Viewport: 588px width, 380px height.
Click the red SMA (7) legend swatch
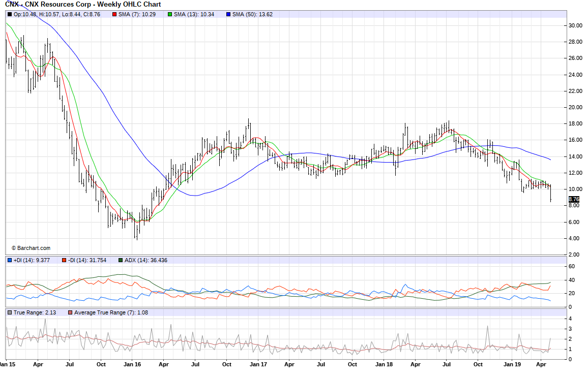[115, 15]
